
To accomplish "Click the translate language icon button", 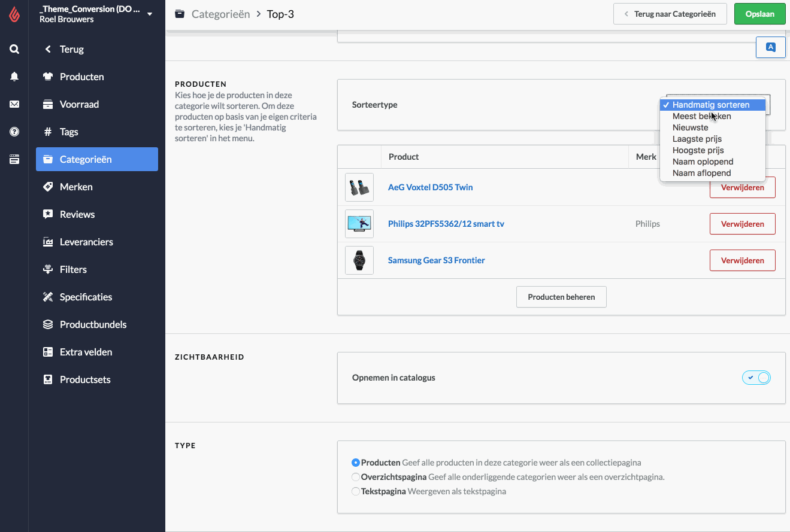I will tap(771, 47).
